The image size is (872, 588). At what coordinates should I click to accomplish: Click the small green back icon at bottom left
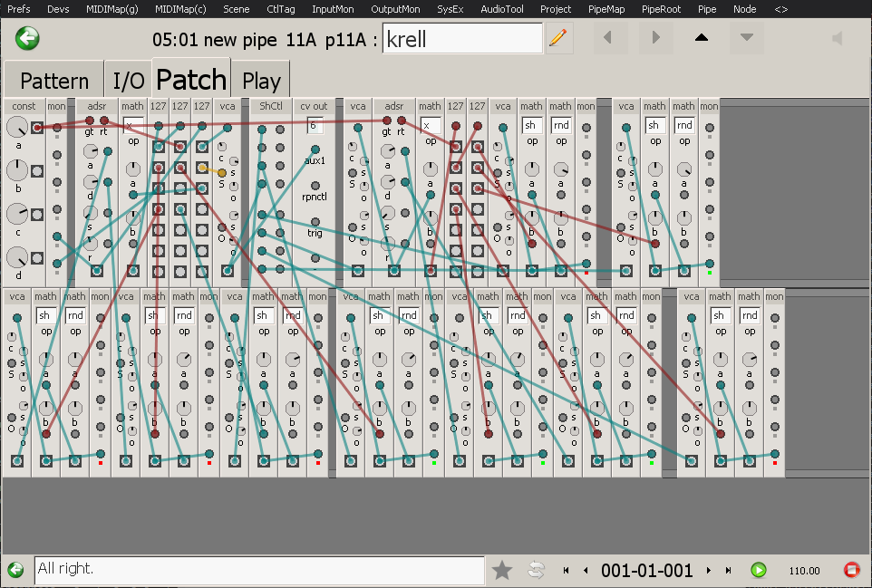(x=15, y=570)
